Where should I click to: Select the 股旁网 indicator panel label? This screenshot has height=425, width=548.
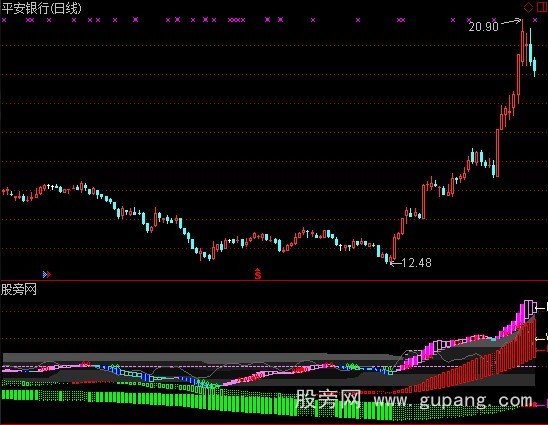(x=19, y=290)
